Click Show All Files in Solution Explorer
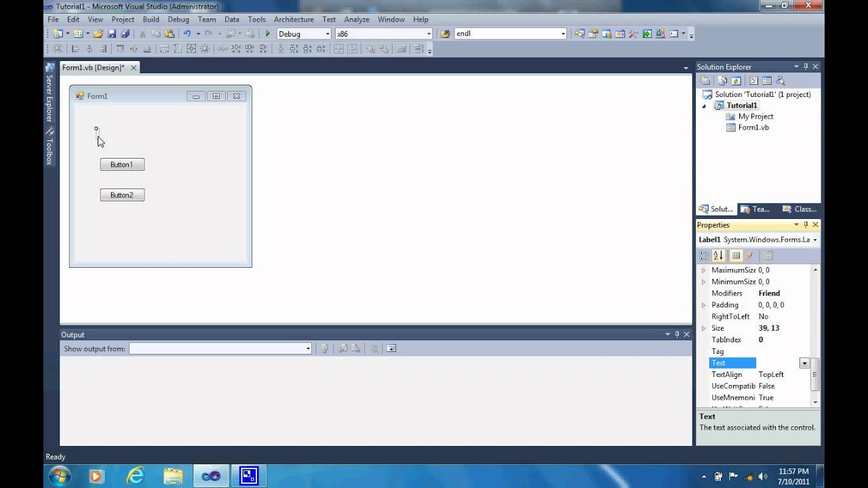Screen dimensions: 868x488 pyautogui.click(x=722, y=81)
